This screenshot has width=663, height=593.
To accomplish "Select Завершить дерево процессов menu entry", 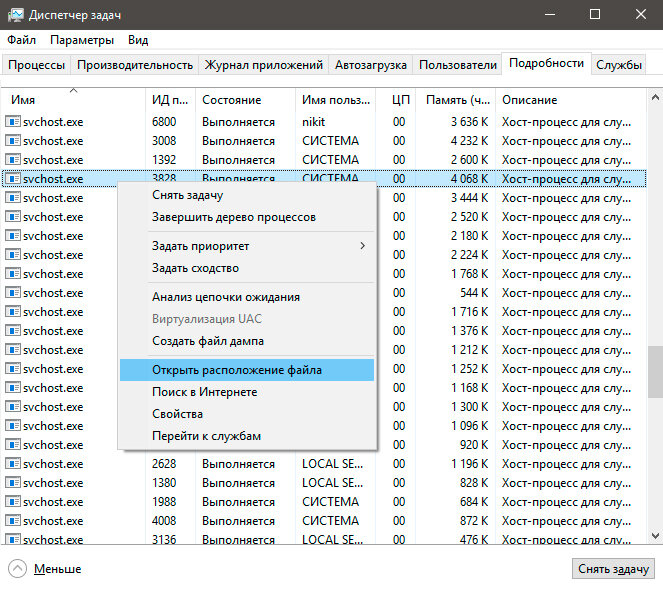I will coord(234,217).
